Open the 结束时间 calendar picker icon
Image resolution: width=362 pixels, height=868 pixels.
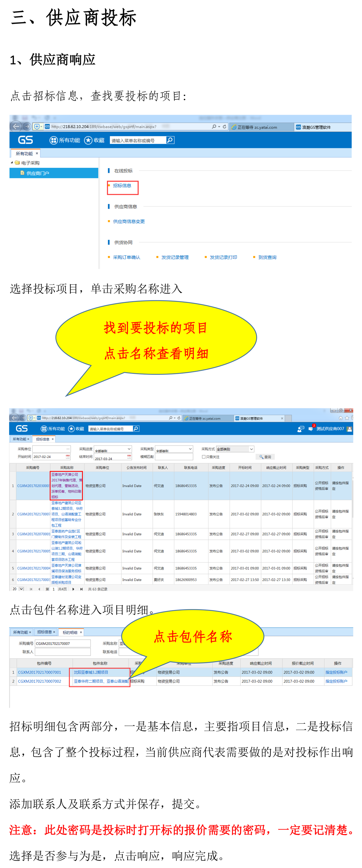[x=129, y=457]
